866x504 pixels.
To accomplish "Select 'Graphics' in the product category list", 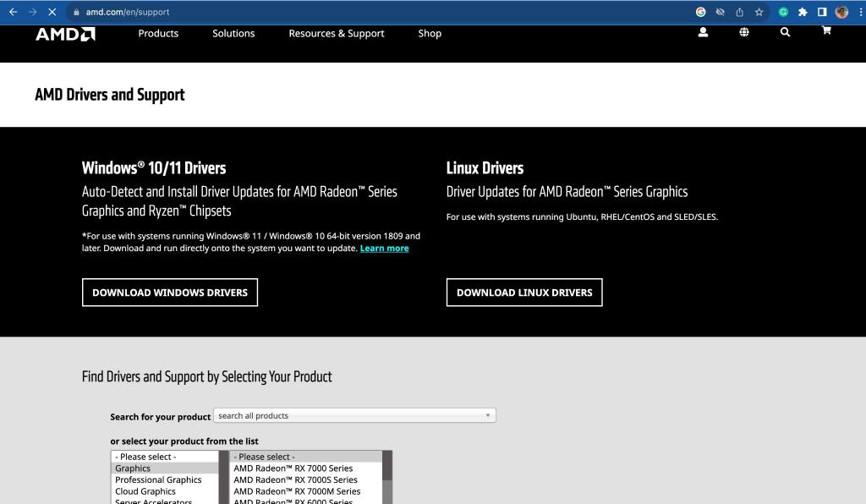I will 134,468.
